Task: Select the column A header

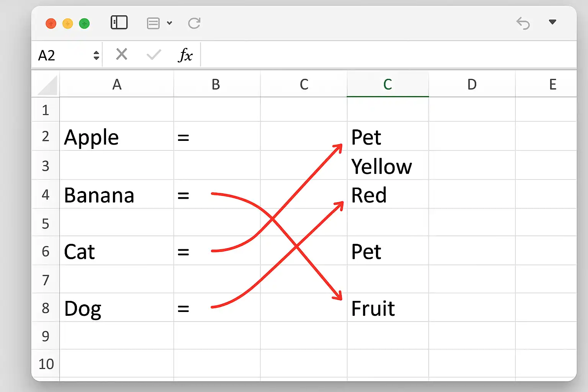Action: tap(117, 84)
